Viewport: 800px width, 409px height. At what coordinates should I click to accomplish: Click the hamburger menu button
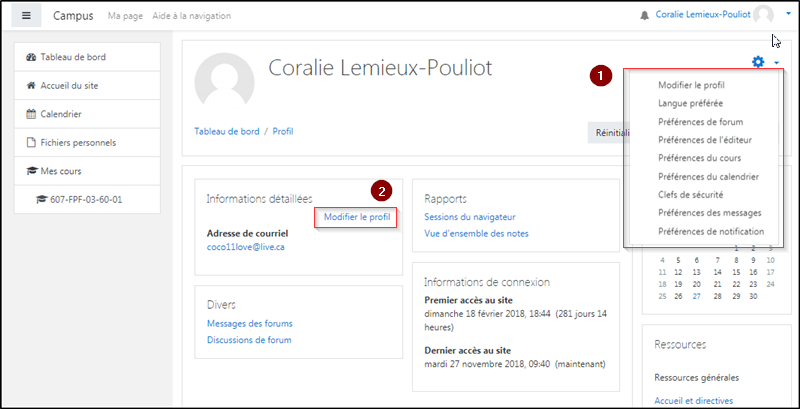pos(25,16)
